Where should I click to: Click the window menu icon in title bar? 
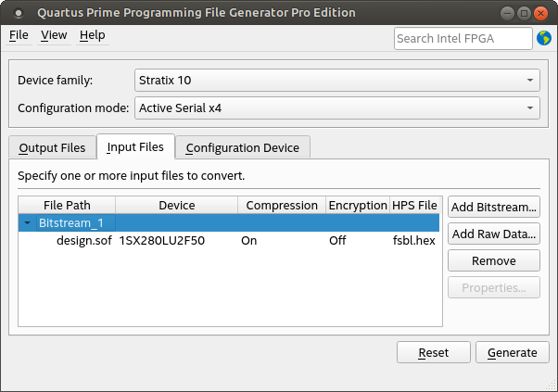18,13
